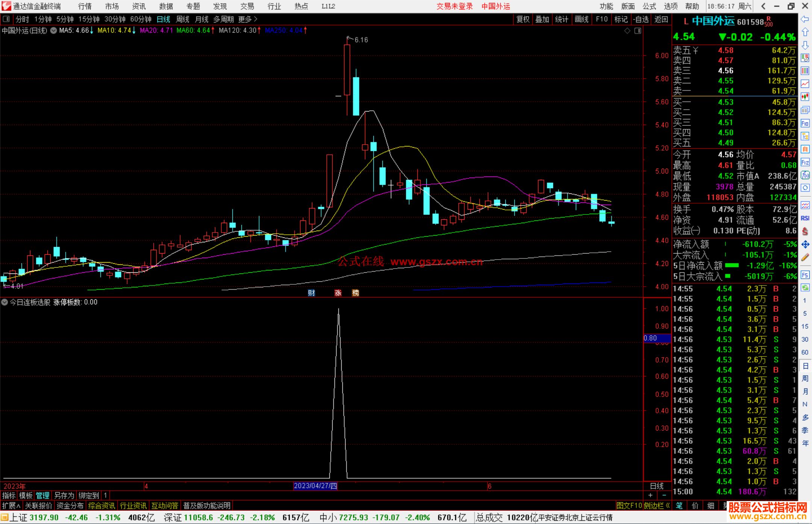Click the 画线 drawing button
Viewport: 812px width, 524px height.
point(581,19)
